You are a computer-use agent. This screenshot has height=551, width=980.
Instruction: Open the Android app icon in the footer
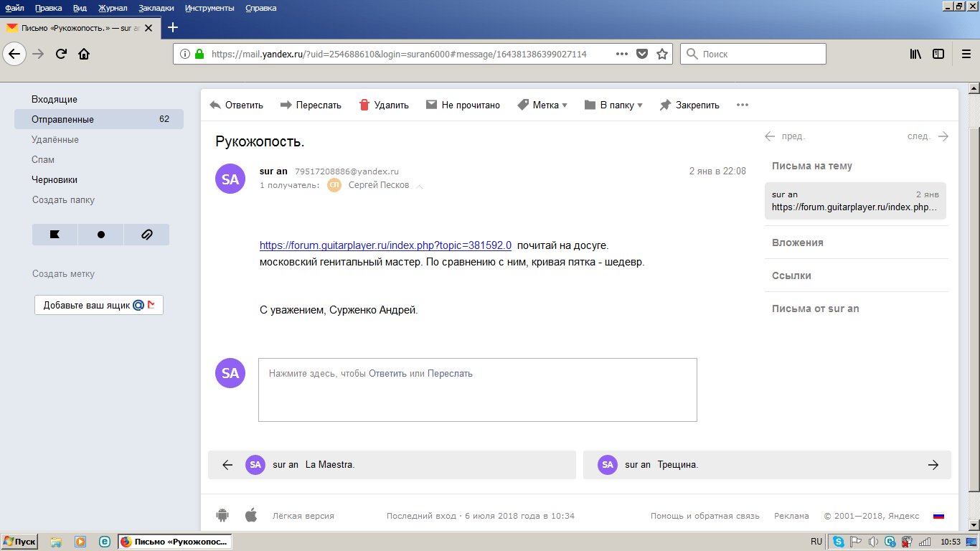pos(222,515)
